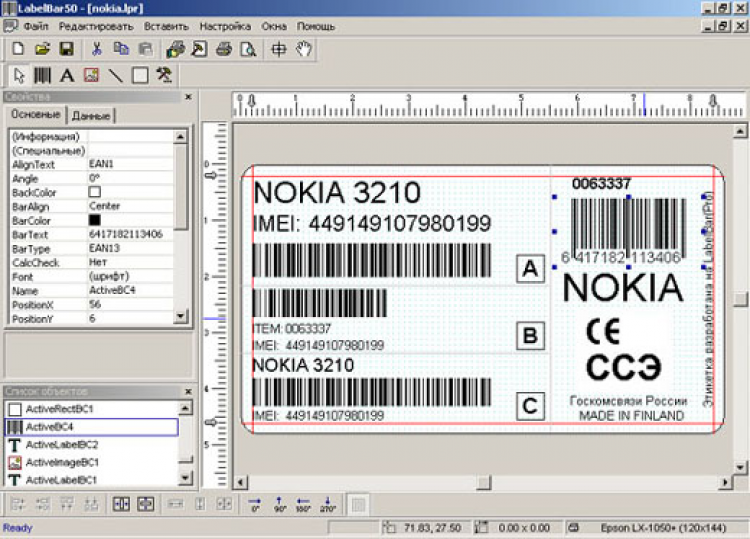This screenshot has width=750, height=539.
Task: Open a label file with folder icon
Action: (x=42, y=49)
